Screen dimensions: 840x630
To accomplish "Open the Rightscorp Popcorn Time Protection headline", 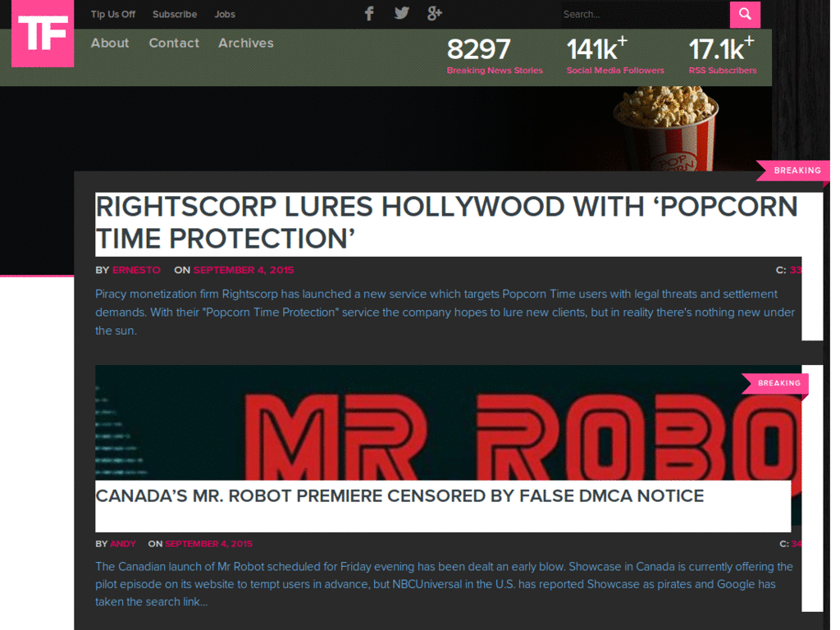I will pyautogui.click(x=447, y=223).
